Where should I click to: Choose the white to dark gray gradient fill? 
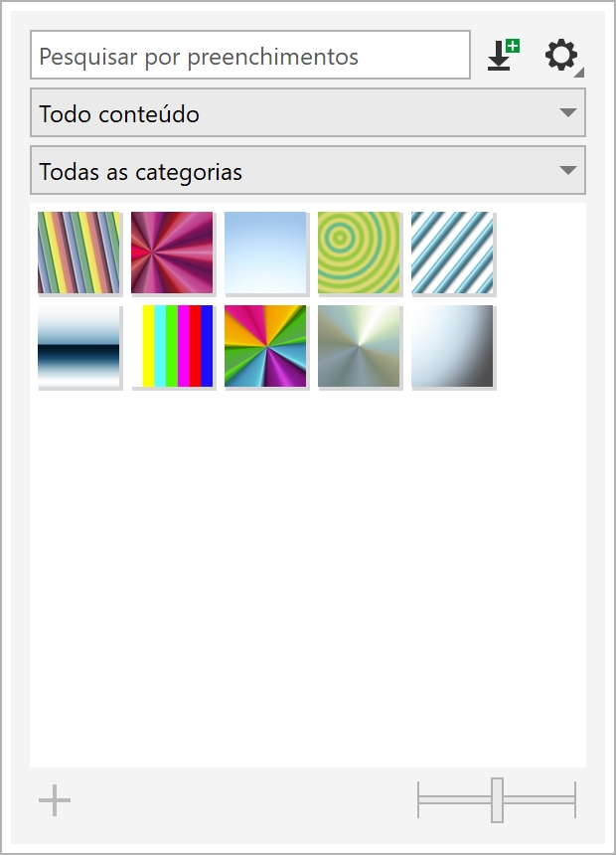pos(452,346)
